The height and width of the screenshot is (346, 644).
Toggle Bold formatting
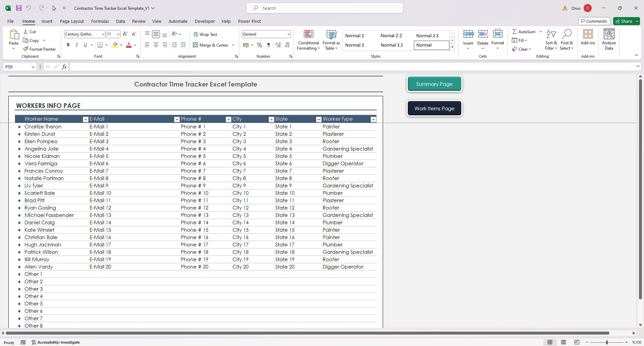point(68,45)
